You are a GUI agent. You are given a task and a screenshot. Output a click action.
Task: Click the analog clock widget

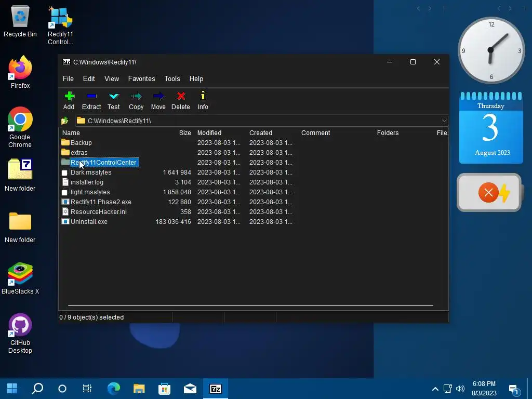tap(491, 50)
